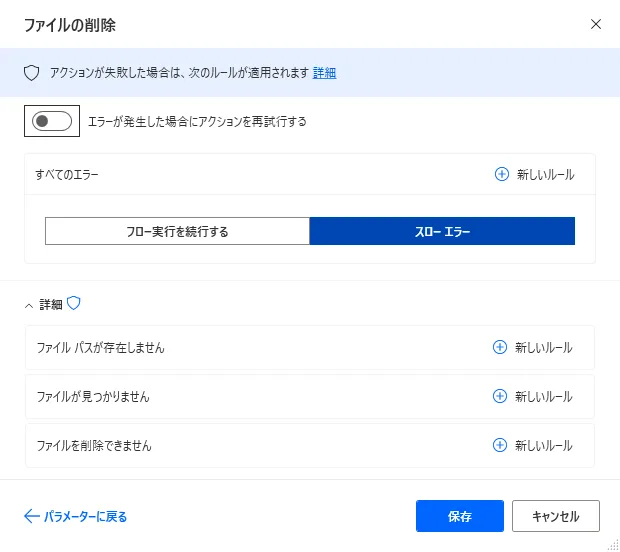Open the 詳細 link in info banner
Image resolution: width=620 pixels, height=552 pixels.
[324, 73]
